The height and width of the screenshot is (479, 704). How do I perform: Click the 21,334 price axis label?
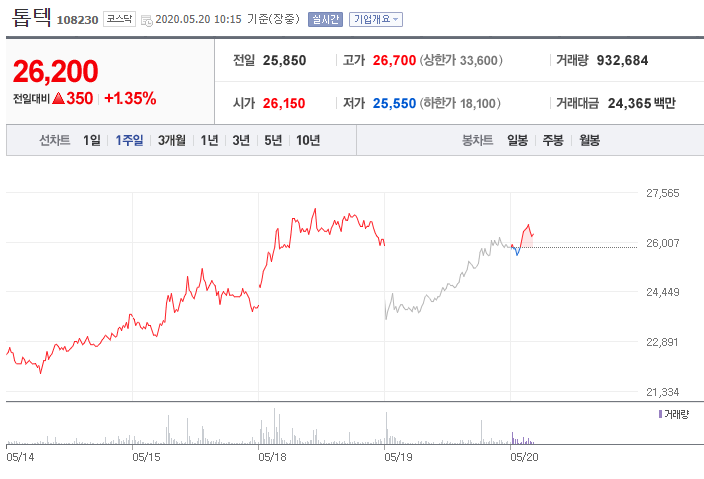(x=663, y=392)
